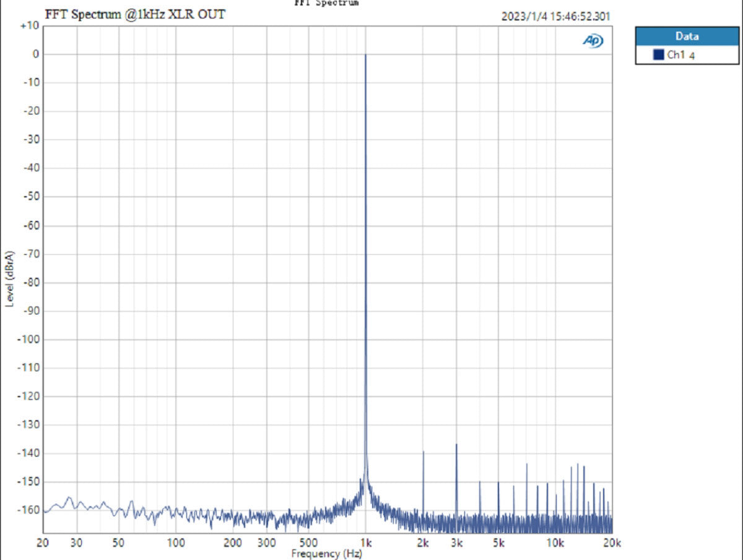
Task: Click the AP logo in the graph corner
Action: click(x=593, y=41)
